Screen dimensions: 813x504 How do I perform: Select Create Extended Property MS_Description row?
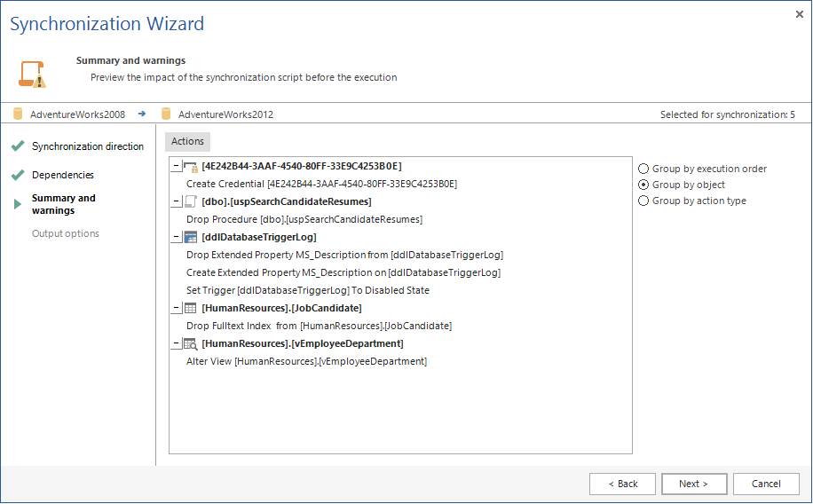343,272
